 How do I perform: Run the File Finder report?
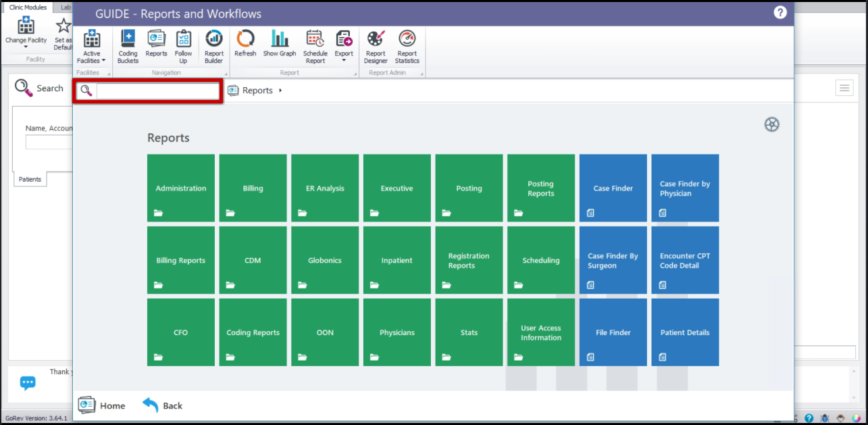click(x=613, y=332)
